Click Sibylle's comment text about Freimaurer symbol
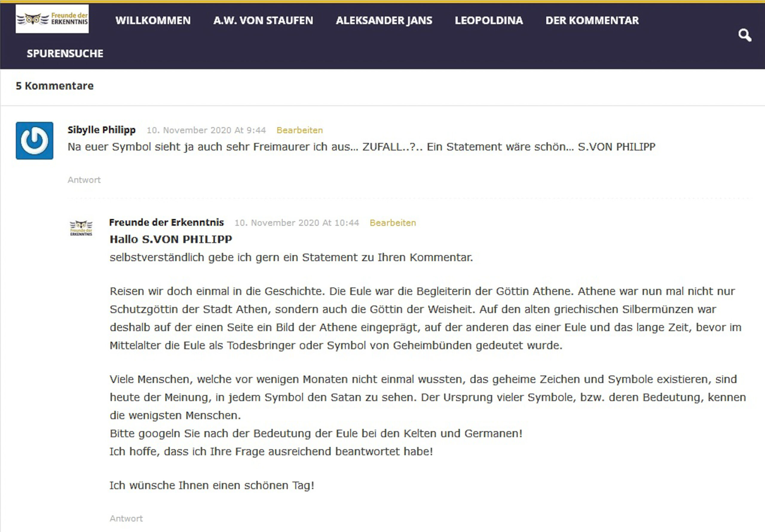The height and width of the screenshot is (532, 765). (362, 147)
